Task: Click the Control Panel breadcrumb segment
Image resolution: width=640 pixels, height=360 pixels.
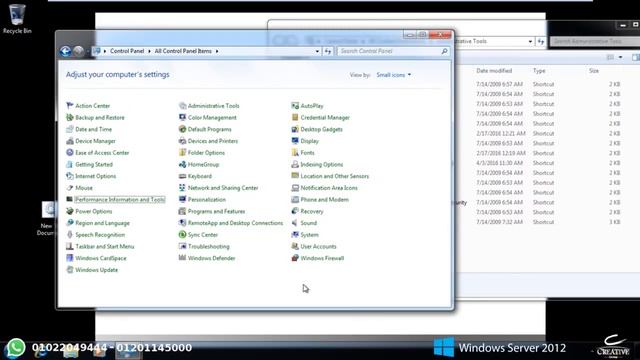Action: 127,51
